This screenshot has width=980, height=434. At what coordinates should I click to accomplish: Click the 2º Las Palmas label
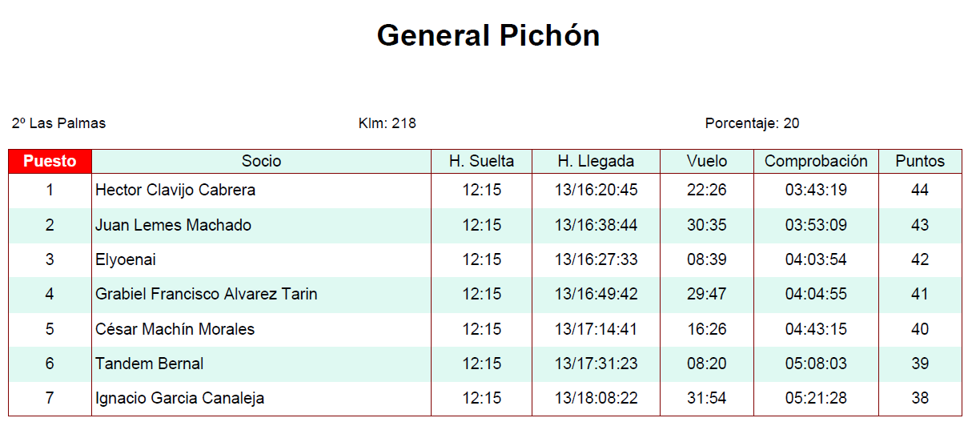point(58,123)
